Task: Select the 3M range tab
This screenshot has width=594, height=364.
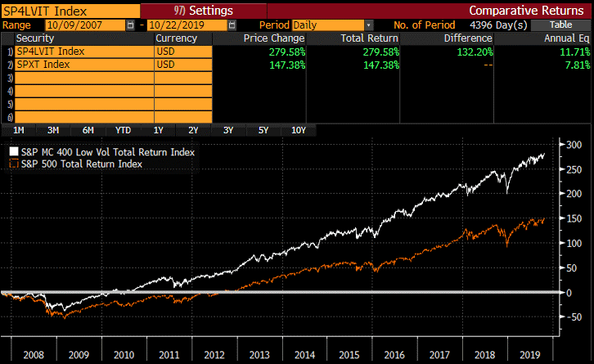Action: (53, 130)
